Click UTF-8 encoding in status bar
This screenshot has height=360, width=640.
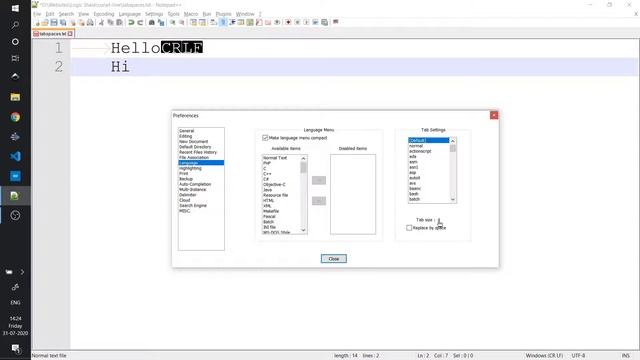578,356
